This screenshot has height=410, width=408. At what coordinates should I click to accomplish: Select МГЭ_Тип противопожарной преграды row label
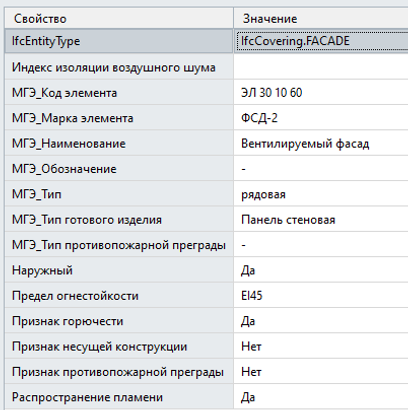(x=119, y=245)
